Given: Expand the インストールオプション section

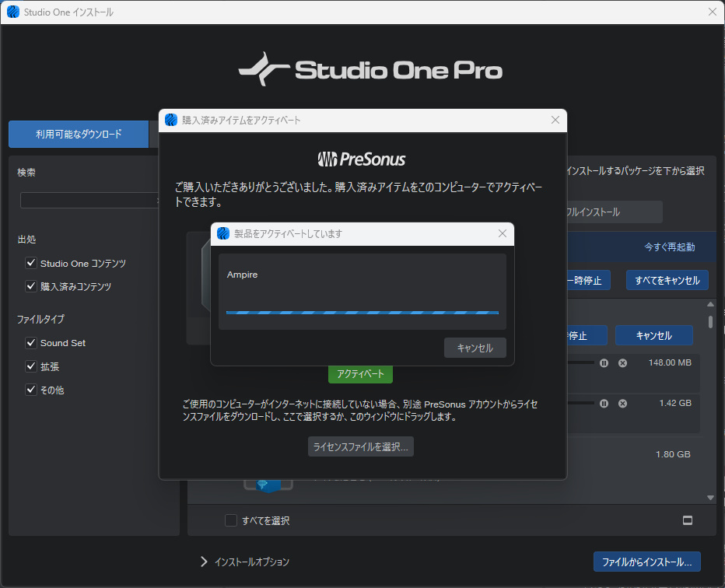Looking at the screenshot, I should (x=205, y=562).
